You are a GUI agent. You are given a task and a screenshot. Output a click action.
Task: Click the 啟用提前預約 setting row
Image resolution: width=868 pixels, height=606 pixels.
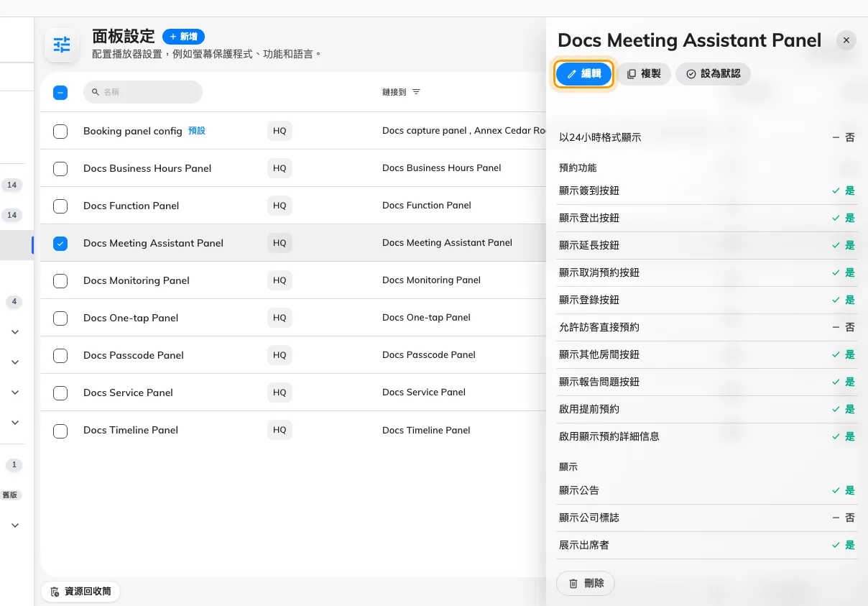707,409
